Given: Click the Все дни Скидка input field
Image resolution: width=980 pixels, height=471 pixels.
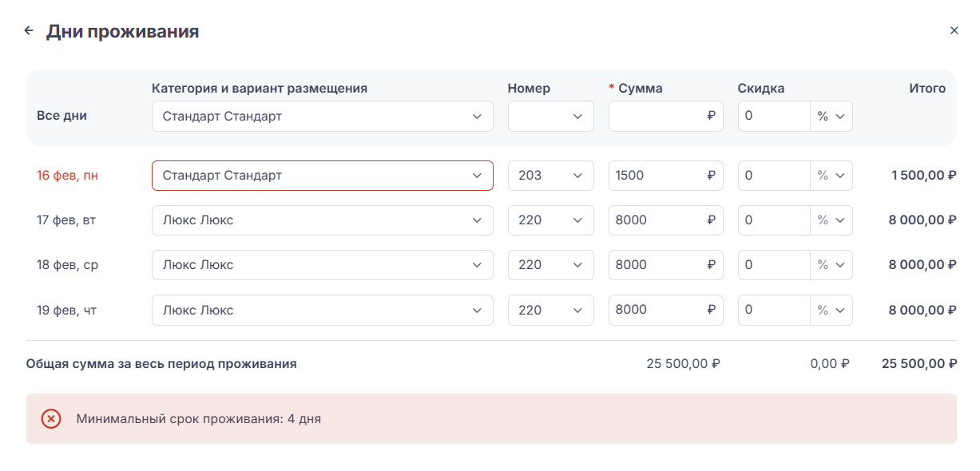Looking at the screenshot, I should pos(773,117).
